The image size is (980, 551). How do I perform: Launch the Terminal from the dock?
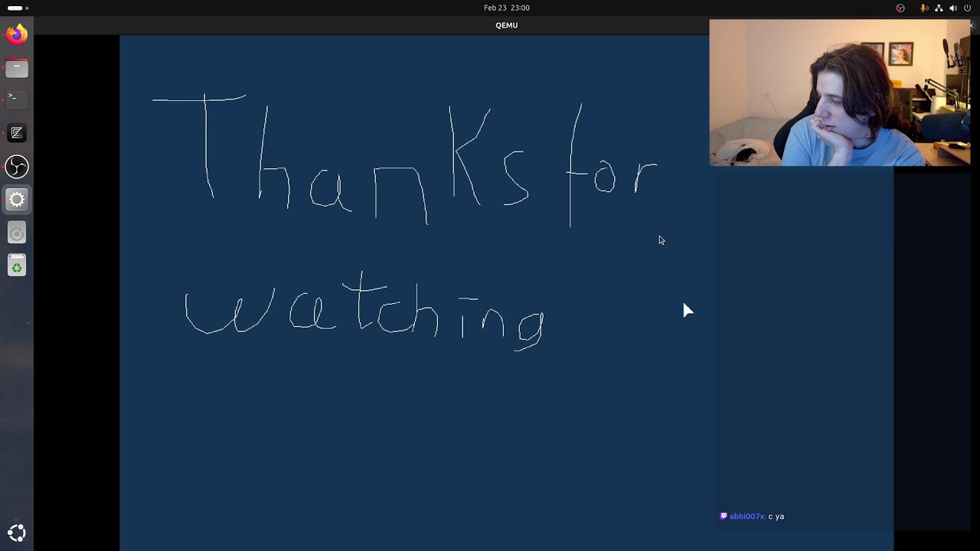coord(17,99)
